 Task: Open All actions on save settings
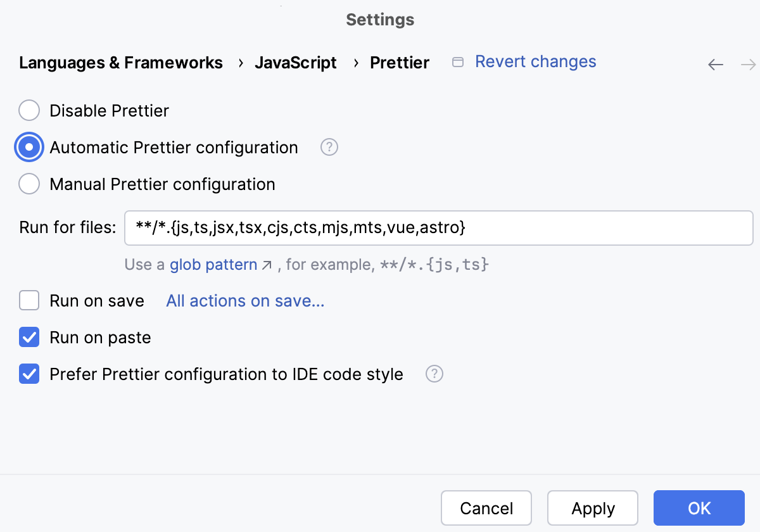click(244, 300)
